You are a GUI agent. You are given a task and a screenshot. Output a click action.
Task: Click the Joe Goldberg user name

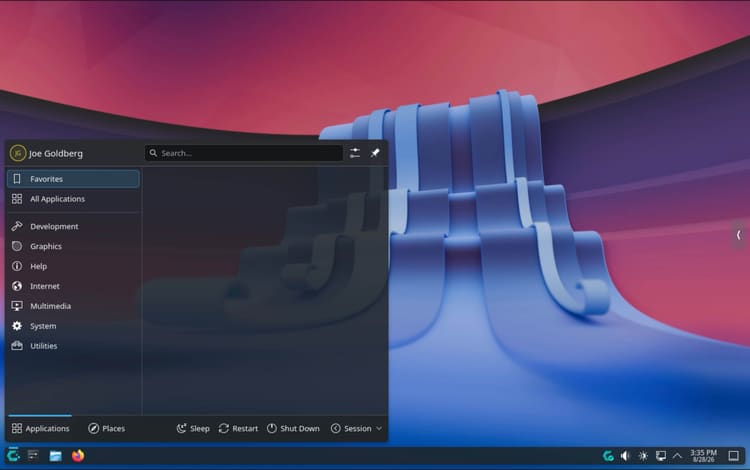click(55, 153)
